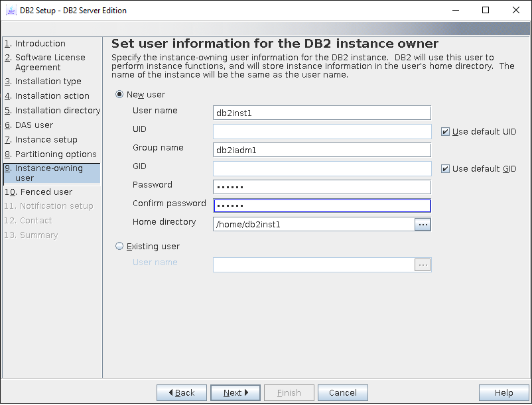Go Back to the previous step

(x=182, y=393)
